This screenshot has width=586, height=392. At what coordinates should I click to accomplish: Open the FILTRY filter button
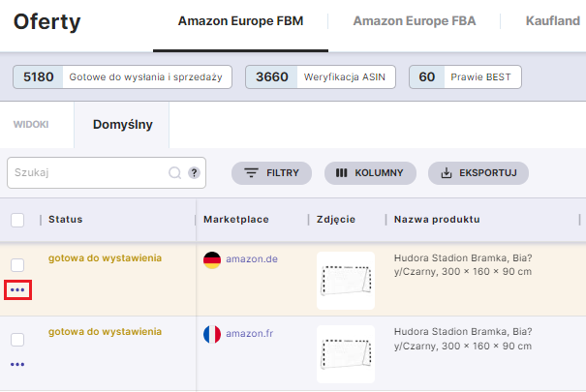pos(271,173)
